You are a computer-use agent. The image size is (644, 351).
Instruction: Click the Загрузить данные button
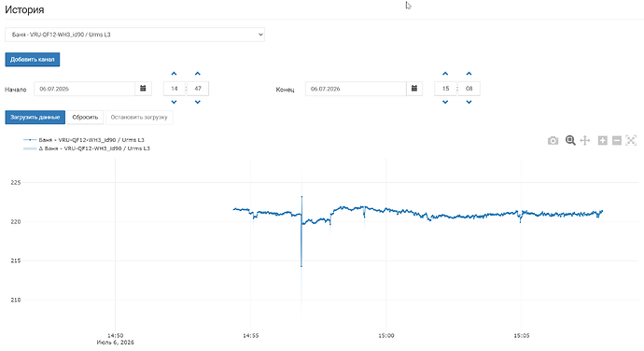[x=35, y=117]
